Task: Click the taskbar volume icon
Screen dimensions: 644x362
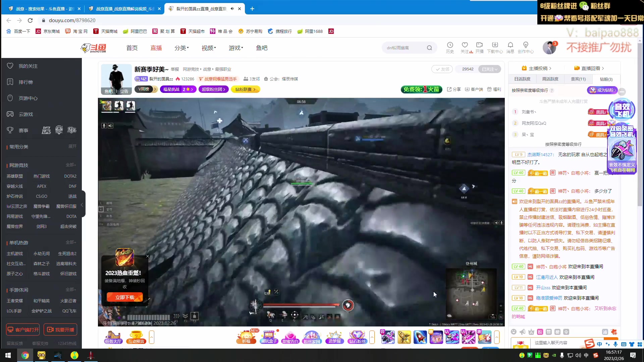Action: [x=578, y=355]
